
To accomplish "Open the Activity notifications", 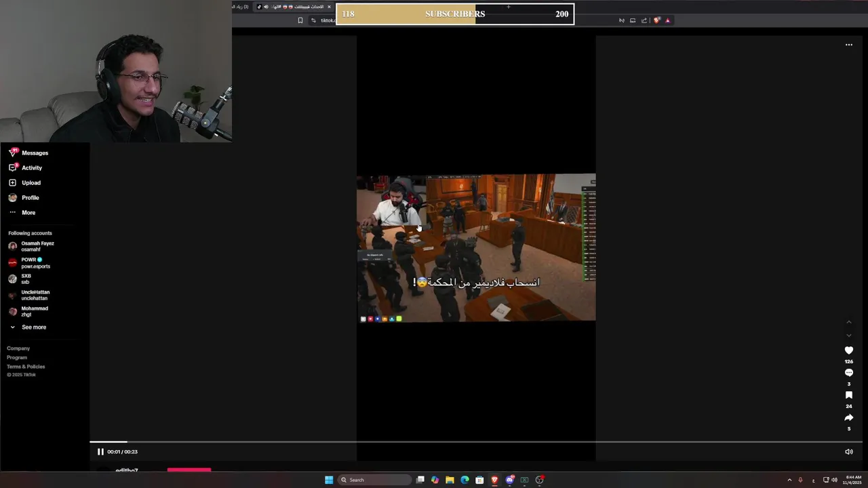I will (26, 167).
